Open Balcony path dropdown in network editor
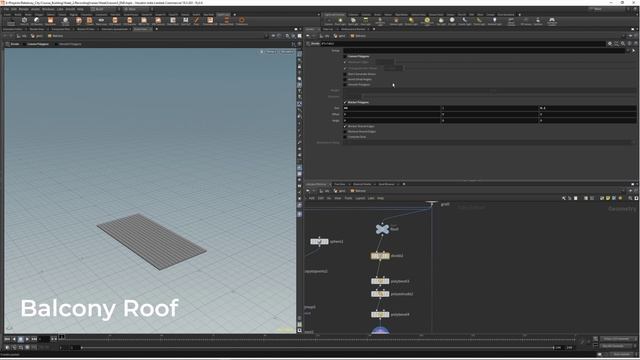The image size is (640, 360). pyautogui.click(x=359, y=191)
